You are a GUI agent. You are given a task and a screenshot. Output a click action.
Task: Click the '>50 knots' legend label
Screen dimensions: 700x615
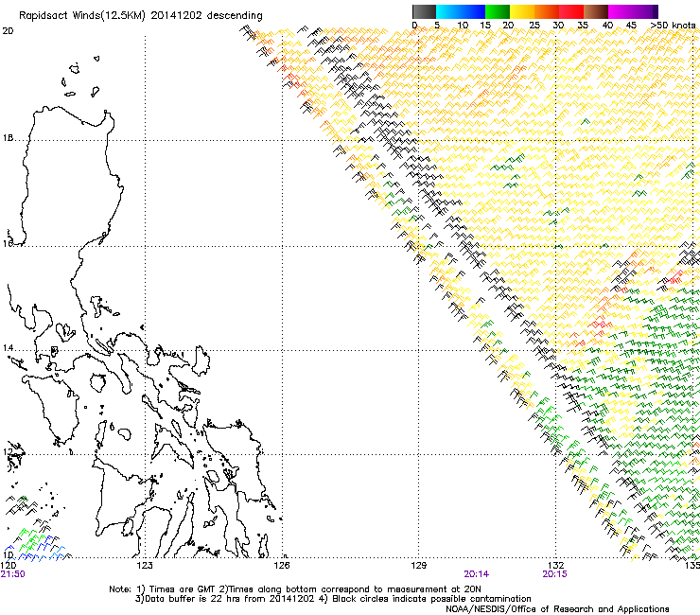click(x=673, y=25)
